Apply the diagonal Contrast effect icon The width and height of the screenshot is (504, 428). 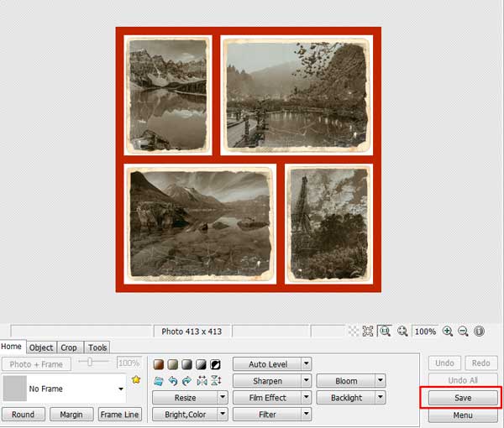[201, 364]
